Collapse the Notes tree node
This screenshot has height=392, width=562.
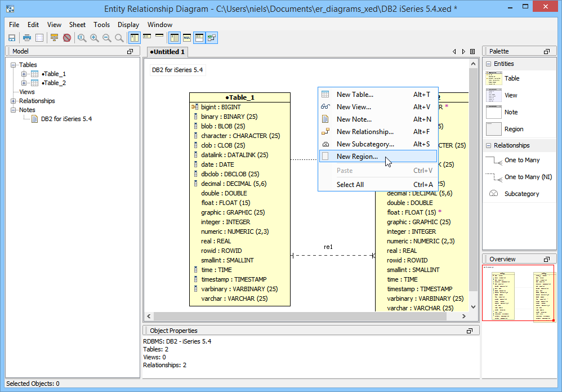[14, 110]
